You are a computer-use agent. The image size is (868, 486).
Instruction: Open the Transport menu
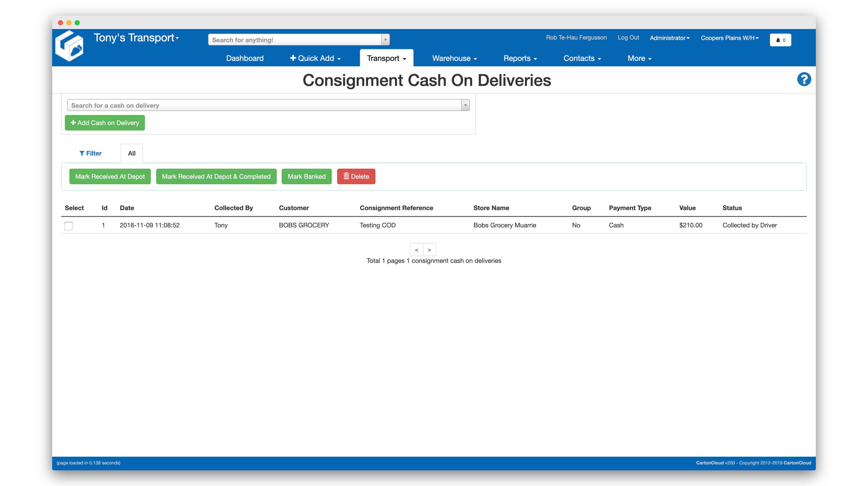coord(386,58)
